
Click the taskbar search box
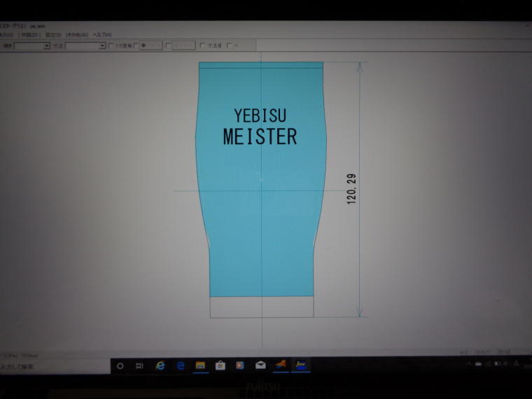pos(55,367)
